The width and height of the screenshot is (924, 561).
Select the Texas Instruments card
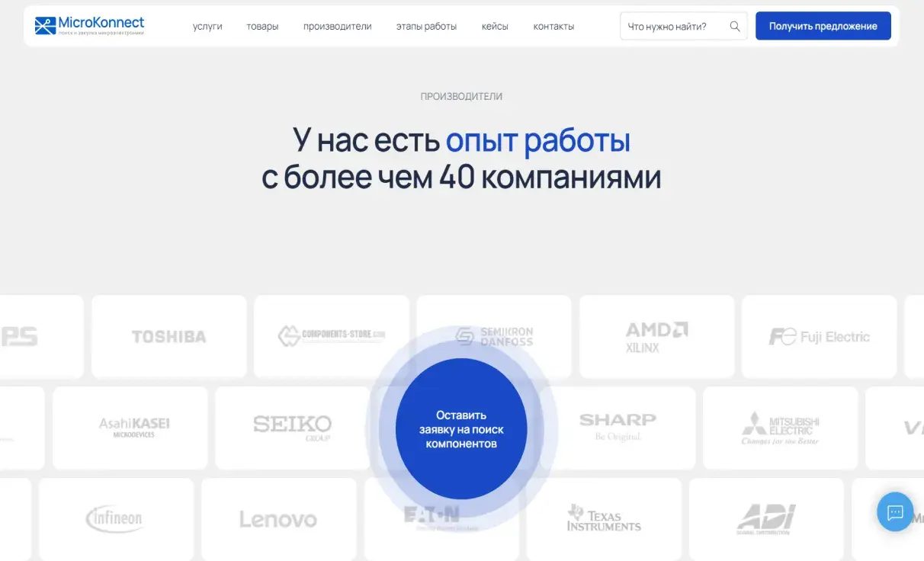(x=604, y=519)
